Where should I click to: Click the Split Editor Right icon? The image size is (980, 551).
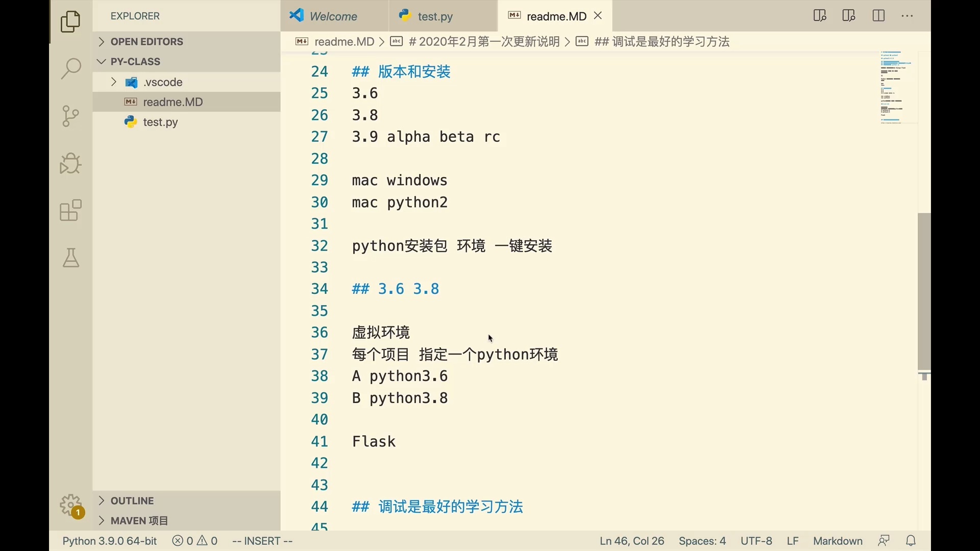(878, 16)
